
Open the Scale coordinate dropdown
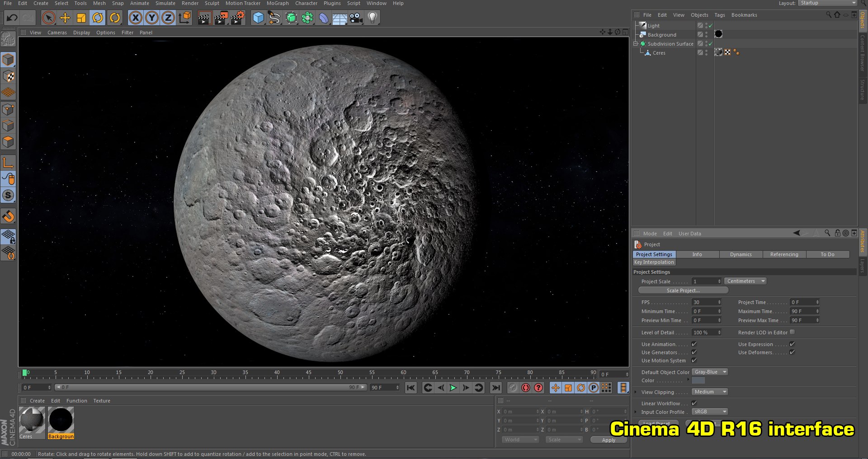pyautogui.click(x=564, y=440)
